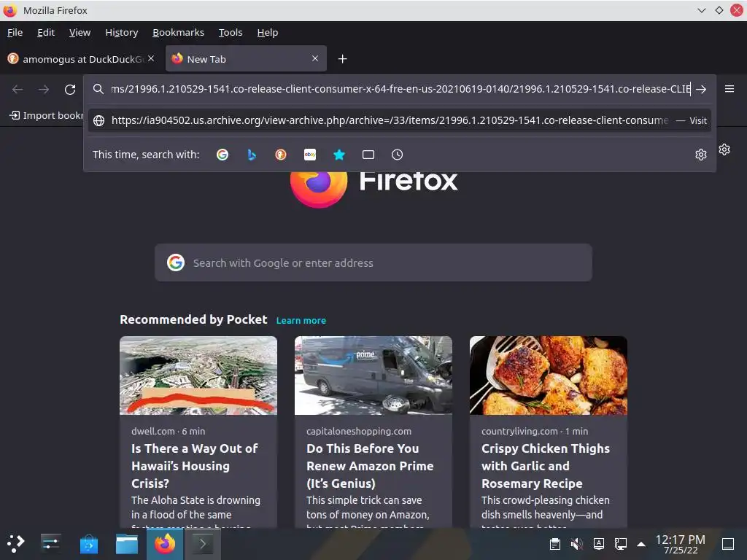Open the Bookmarks menu
Image resolution: width=747 pixels, height=560 pixels.
pos(178,32)
